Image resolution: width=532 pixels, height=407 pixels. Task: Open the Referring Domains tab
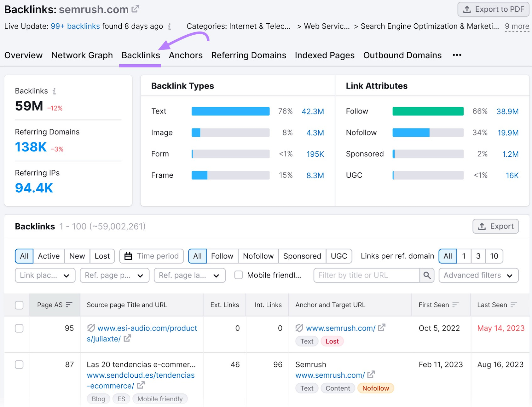pyautogui.click(x=249, y=55)
